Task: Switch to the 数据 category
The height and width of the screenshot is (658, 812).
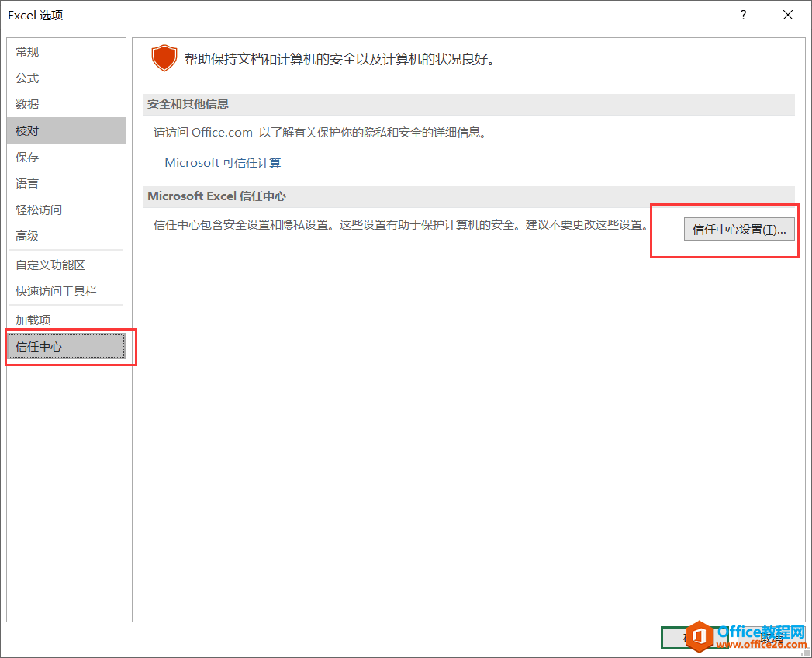Action: click(x=66, y=104)
